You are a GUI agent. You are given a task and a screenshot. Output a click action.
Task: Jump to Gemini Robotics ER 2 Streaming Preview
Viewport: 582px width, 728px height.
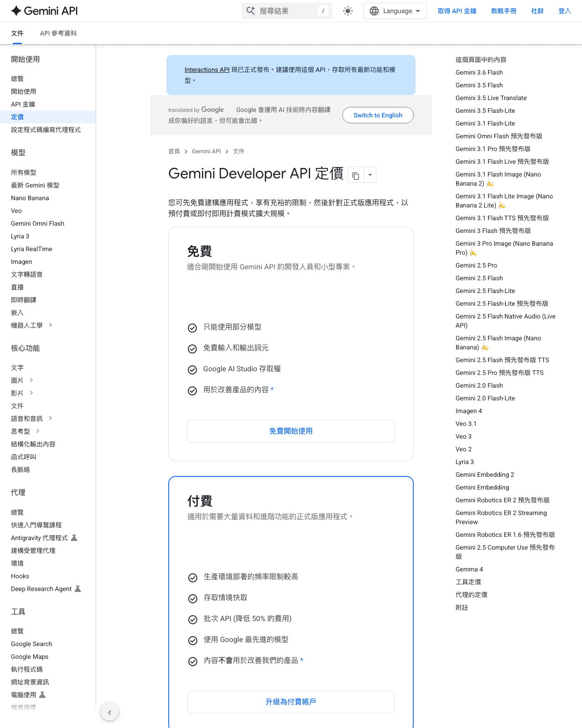501,517
